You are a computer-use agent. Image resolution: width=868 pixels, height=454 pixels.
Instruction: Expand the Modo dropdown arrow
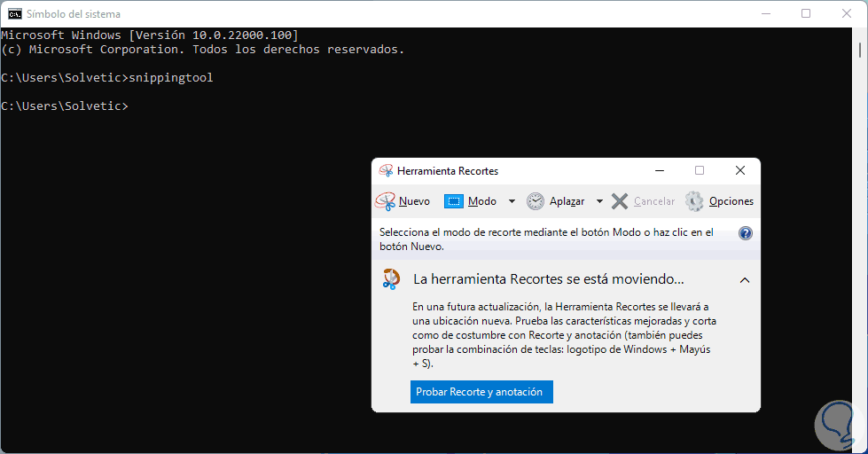tap(512, 201)
